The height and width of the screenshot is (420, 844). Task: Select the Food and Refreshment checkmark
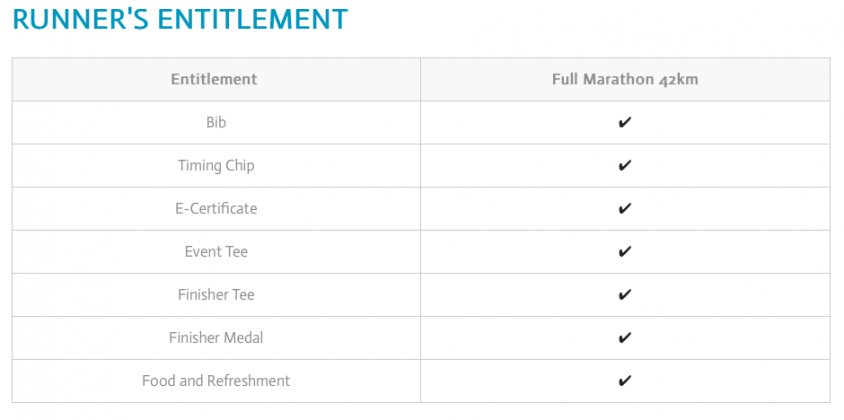[625, 381]
